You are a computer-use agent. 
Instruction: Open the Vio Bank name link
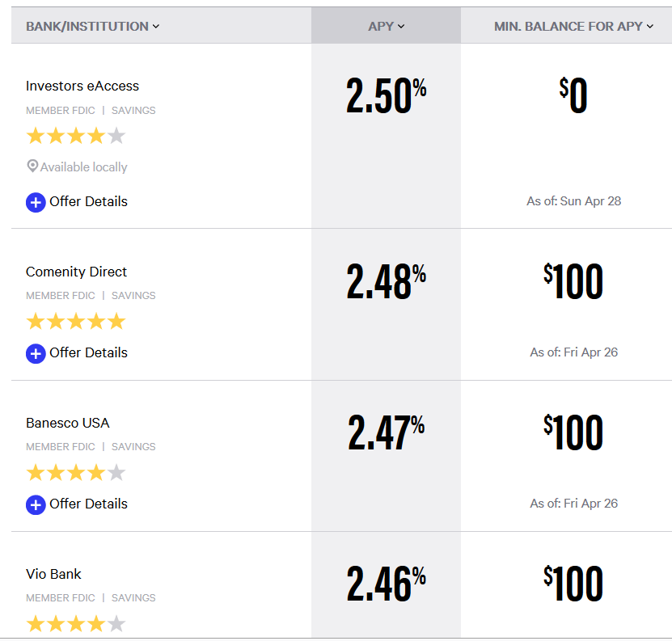[x=53, y=574]
